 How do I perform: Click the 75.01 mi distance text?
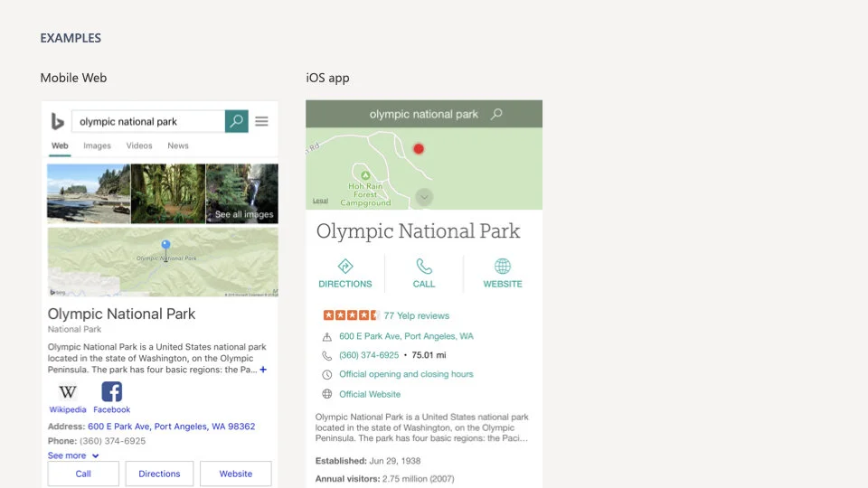(429, 355)
